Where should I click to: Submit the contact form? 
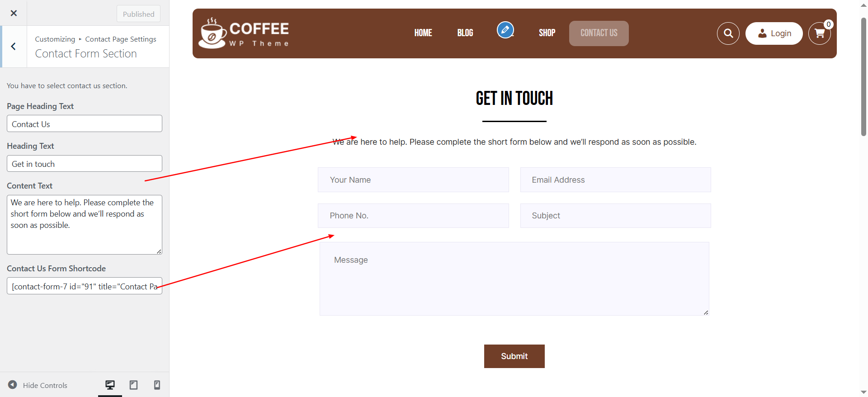pyautogui.click(x=514, y=356)
